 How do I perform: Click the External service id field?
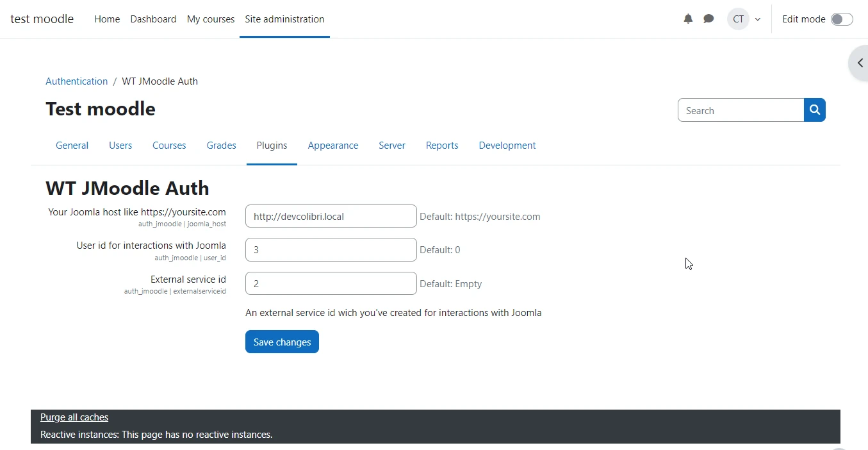pos(331,283)
